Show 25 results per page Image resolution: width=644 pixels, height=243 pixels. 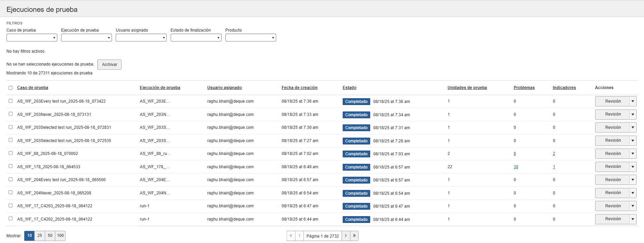coord(40,236)
